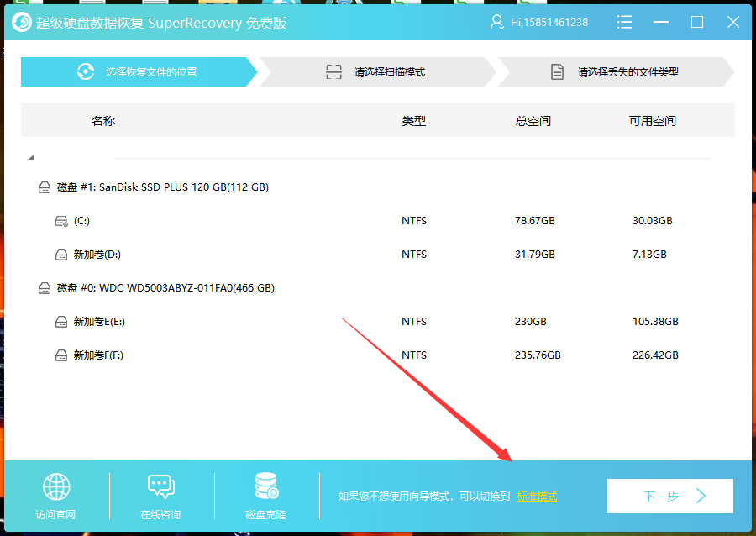
Task: Switch to 标准模式 via the link
Action: click(537, 496)
